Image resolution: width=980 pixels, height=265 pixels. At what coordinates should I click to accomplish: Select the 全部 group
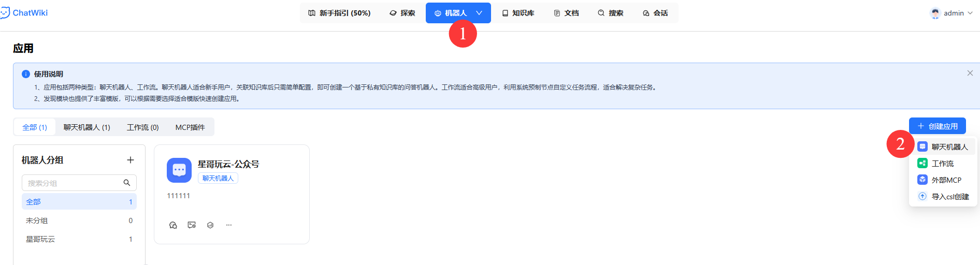(x=79, y=202)
